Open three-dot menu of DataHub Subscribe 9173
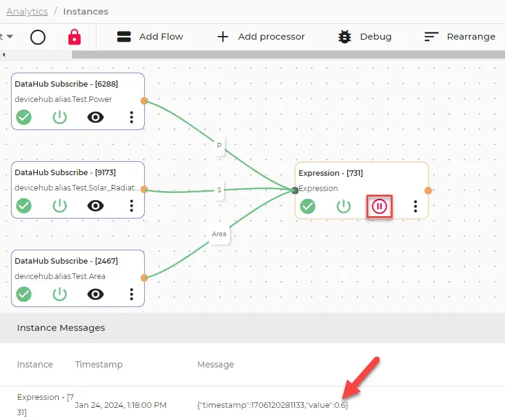Viewport: 505px width, 420px height. [131, 206]
